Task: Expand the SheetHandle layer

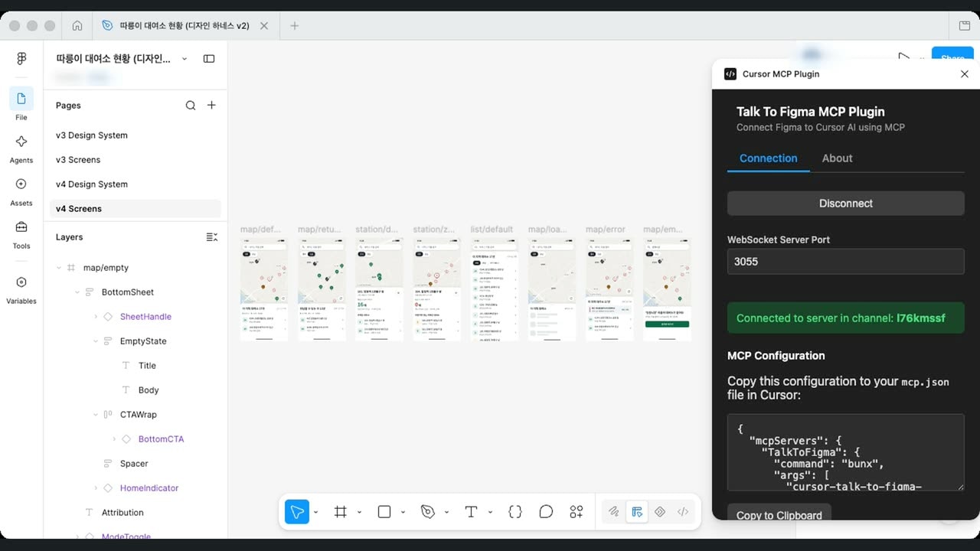Action: click(96, 317)
